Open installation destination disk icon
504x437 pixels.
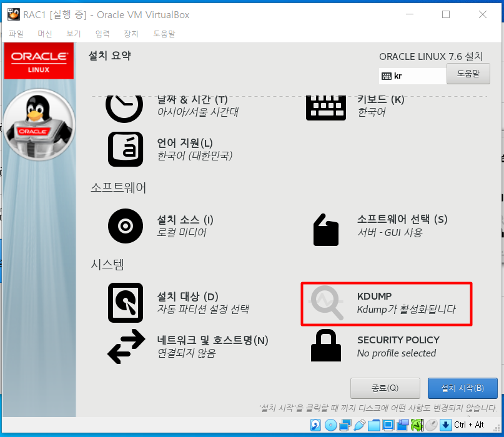click(x=126, y=303)
